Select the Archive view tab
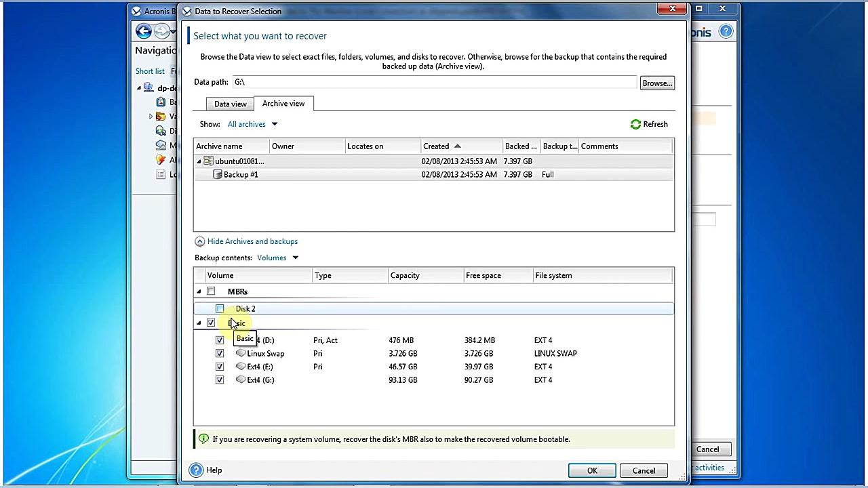This screenshot has width=868, height=488. 283,103
